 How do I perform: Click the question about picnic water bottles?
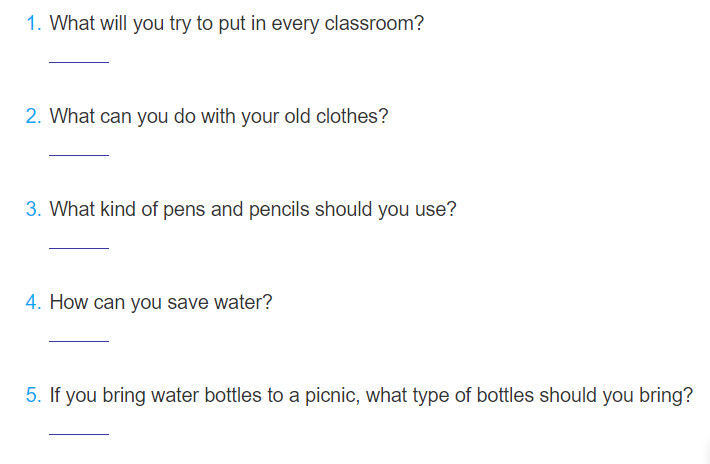click(x=371, y=396)
